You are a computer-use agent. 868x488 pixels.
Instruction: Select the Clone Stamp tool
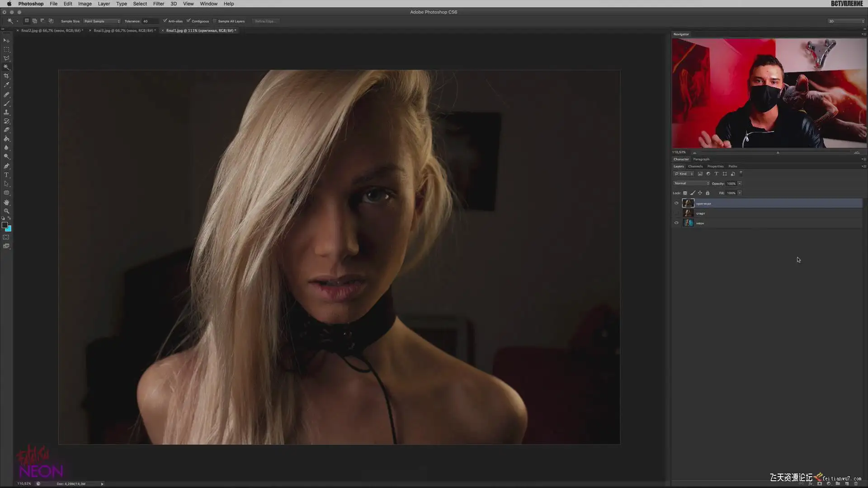(6, 112)
